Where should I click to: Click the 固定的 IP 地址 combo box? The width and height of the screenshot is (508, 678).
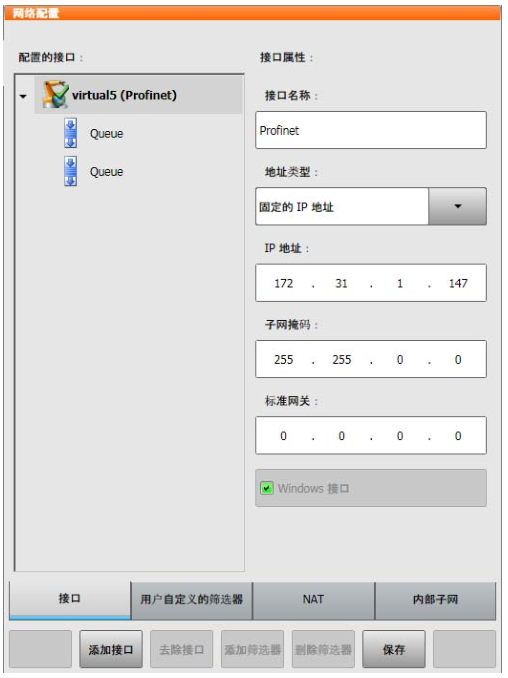click(x=371, y=206)
